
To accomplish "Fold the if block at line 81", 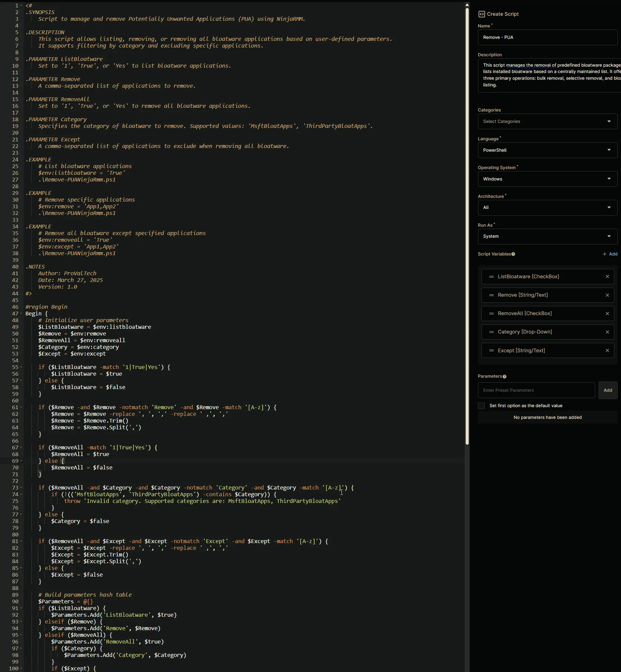I will pyautogui.click(x=21, y=541).
